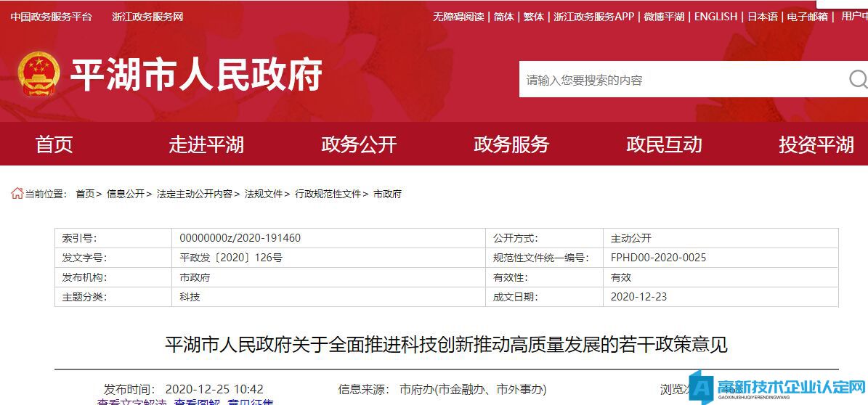Enable 无障碍阅读 mode
This screenshot has height=405, width=868.
[458, 17]
